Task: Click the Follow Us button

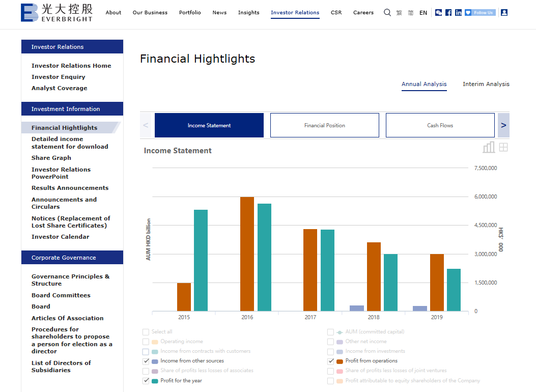Action: pos(479,12)
